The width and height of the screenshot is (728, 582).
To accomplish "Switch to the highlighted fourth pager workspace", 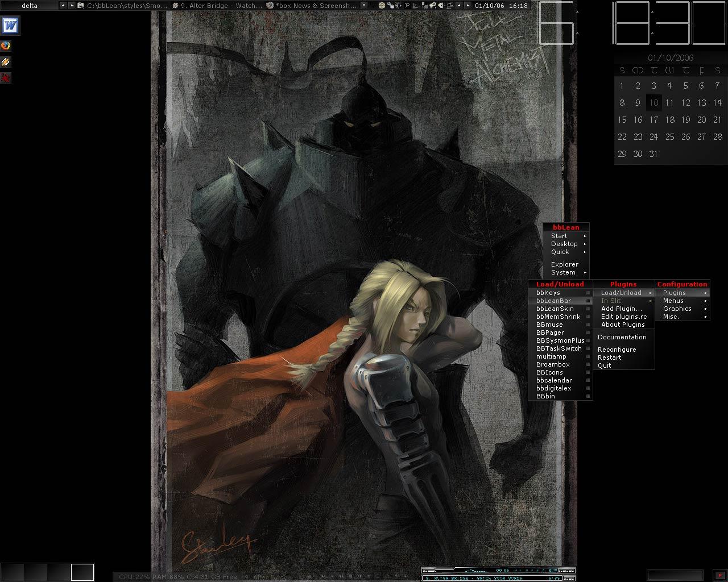I will 82,572.
